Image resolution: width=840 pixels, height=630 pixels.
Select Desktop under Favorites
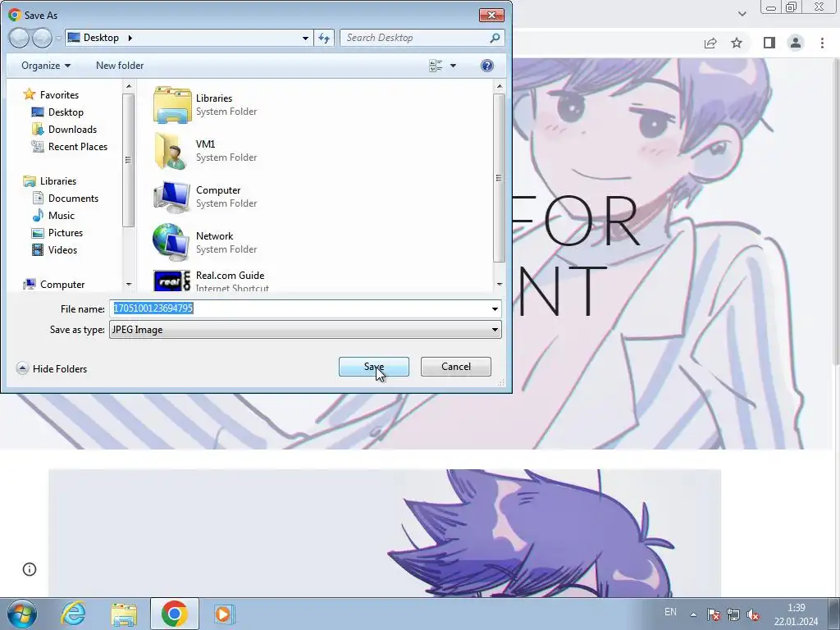(57, 112)
